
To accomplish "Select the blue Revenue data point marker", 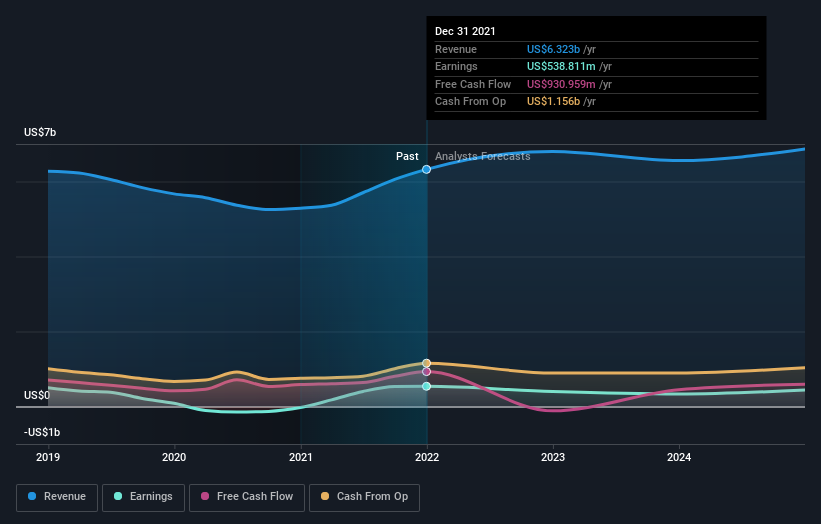I will pyautogui.click(x=427, y=169).
